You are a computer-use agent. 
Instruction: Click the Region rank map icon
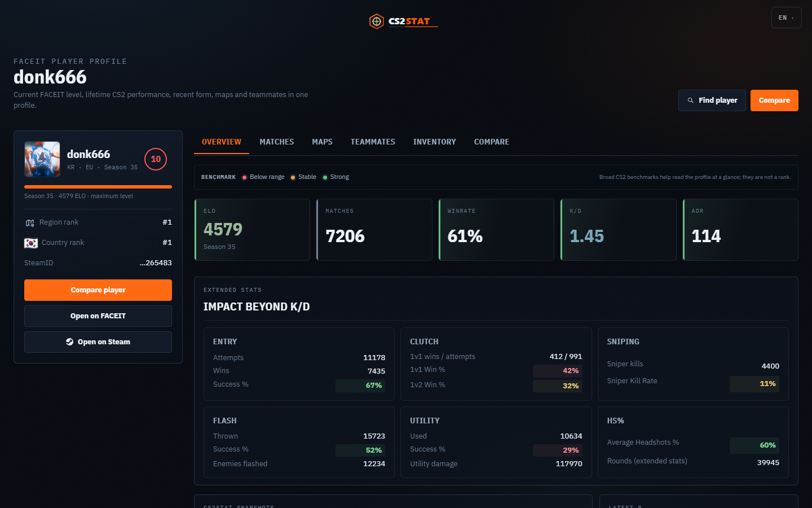point(30,223)
